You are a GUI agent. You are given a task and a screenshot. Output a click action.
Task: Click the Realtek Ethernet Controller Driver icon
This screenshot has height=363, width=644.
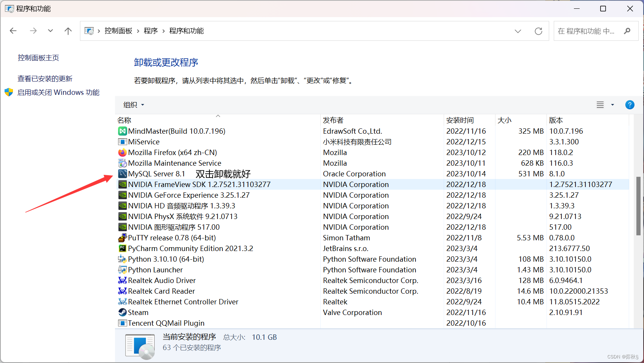point(122,302)
